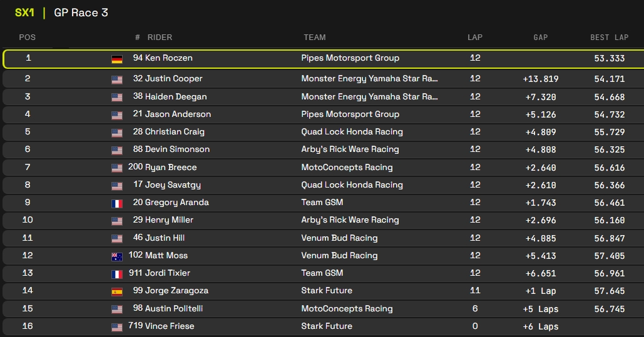
Task: Open rider Jason Anderson's name link
Action: (x=178, y=114)
